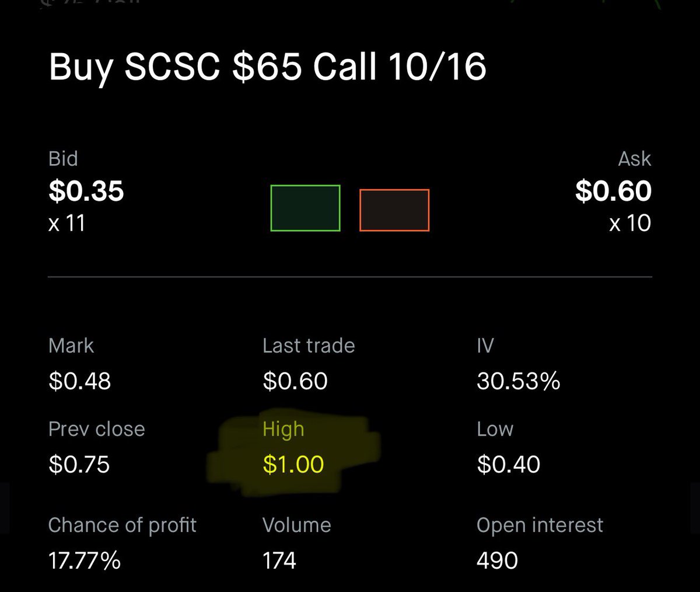Tap the highlighted High value $1.00
The width and height of the screenshot is (700, 592).
(293, 465)
